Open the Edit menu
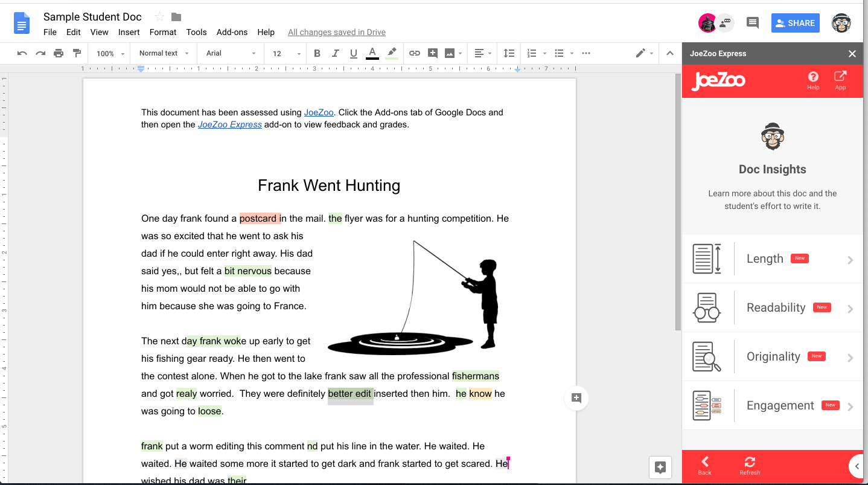This screenshot has width=868, height=485. pyautogui.click(x=74, y=32)
